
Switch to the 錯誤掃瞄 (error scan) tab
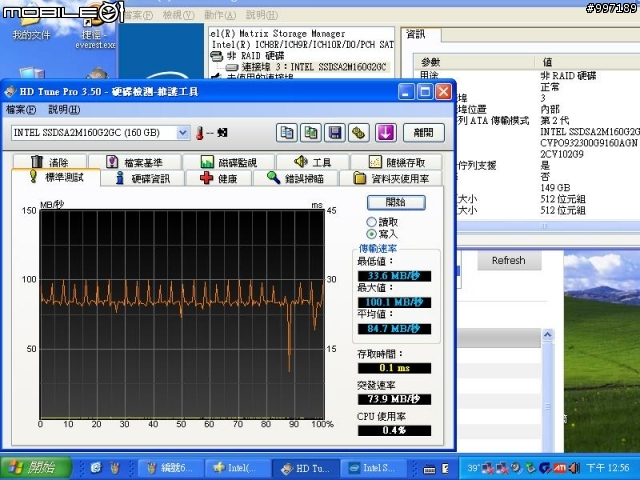point(296,178)
